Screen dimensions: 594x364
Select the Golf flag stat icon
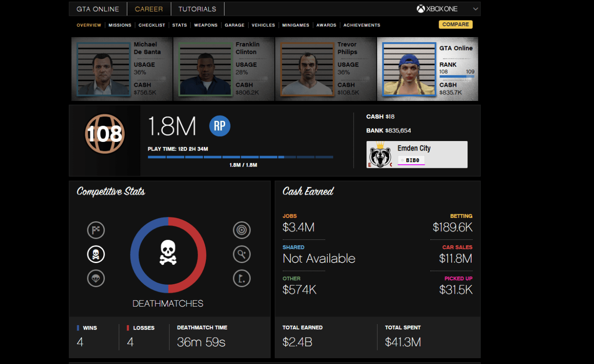[242, 278]
